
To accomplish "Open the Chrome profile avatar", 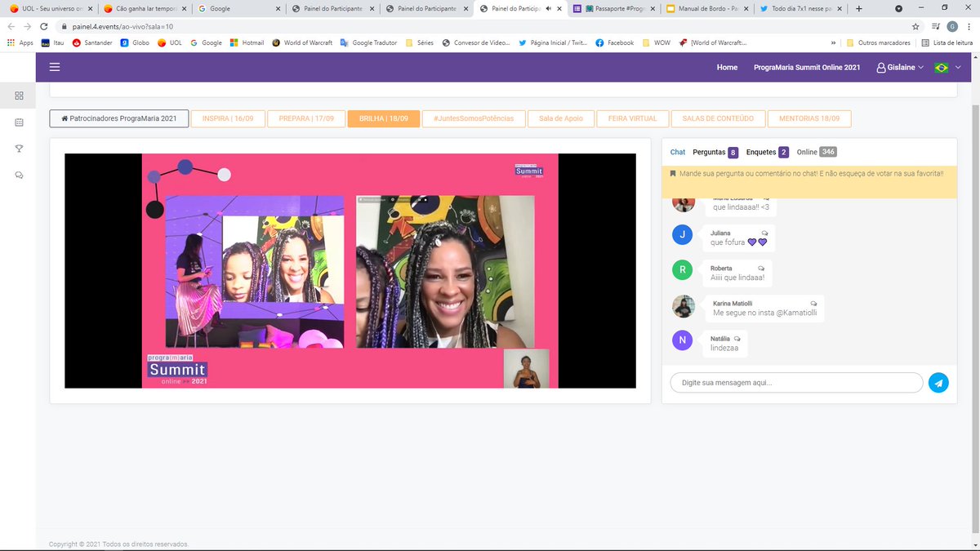I will click(952, 26).
